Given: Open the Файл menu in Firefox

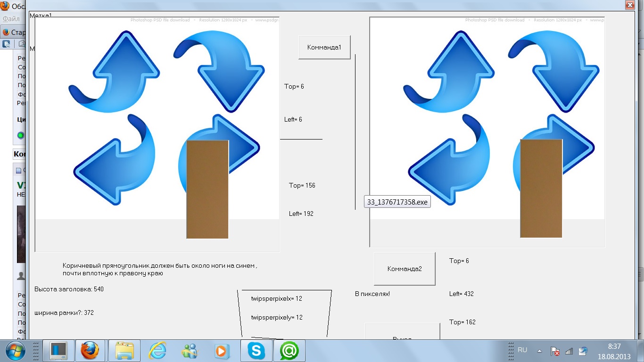Looking at the screenshot, I should point(10,19).
